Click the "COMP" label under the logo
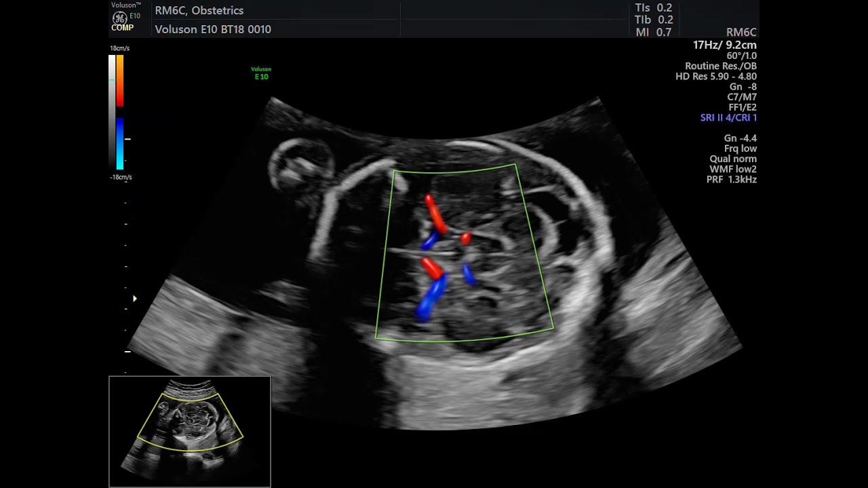The height and width of the screenshot is (488, 868). 122,28
